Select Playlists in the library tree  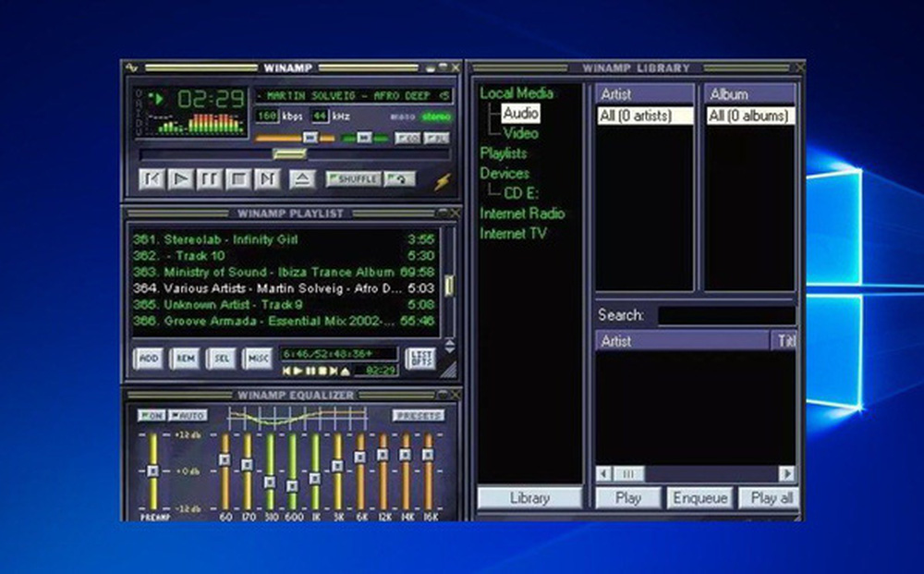click(x=504, y=153)
